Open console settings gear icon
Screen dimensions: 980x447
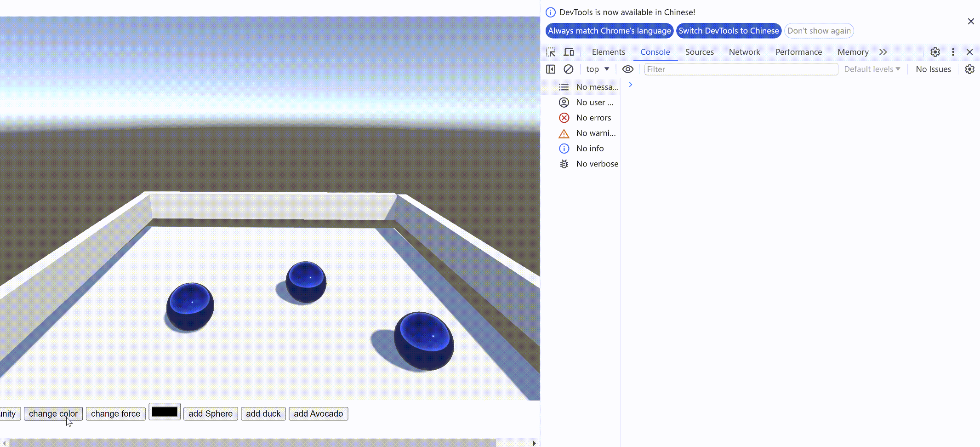(x=970, y=69)
